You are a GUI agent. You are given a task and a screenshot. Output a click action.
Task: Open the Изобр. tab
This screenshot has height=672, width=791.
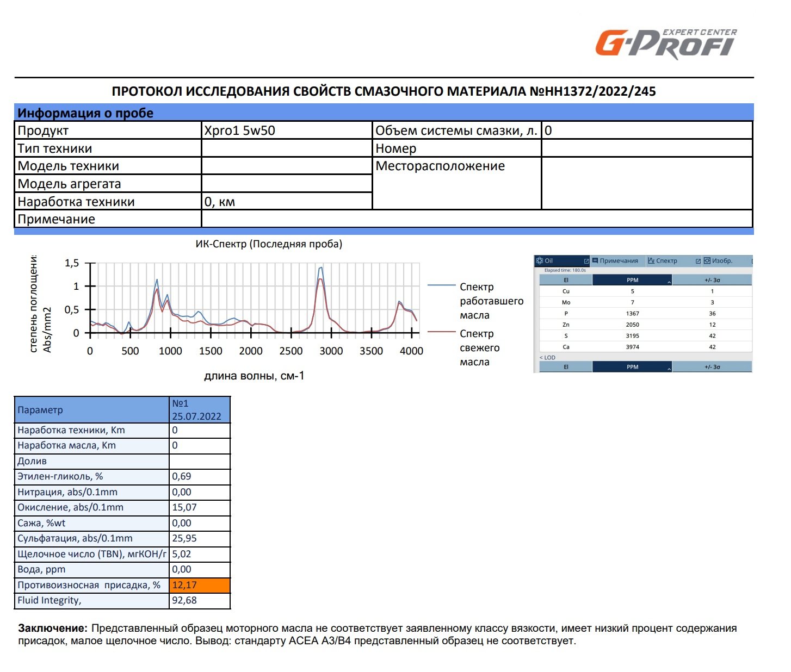pyautogui.click(x=727, y=261)
